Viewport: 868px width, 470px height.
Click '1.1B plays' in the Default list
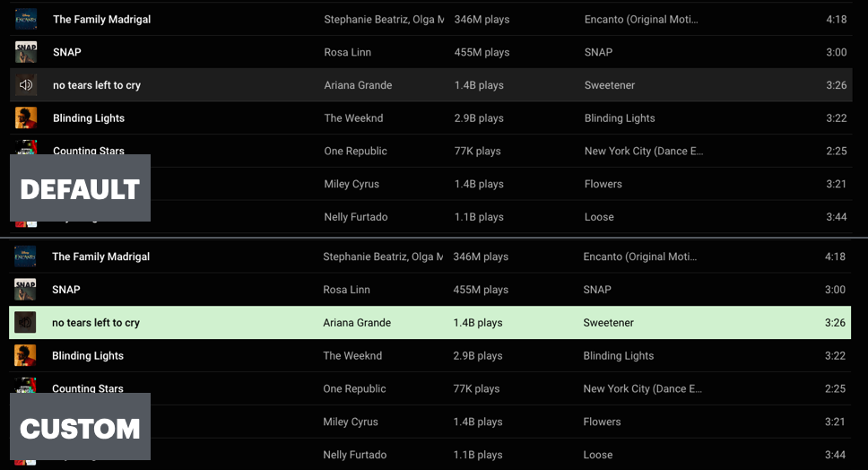coord(479,217)
